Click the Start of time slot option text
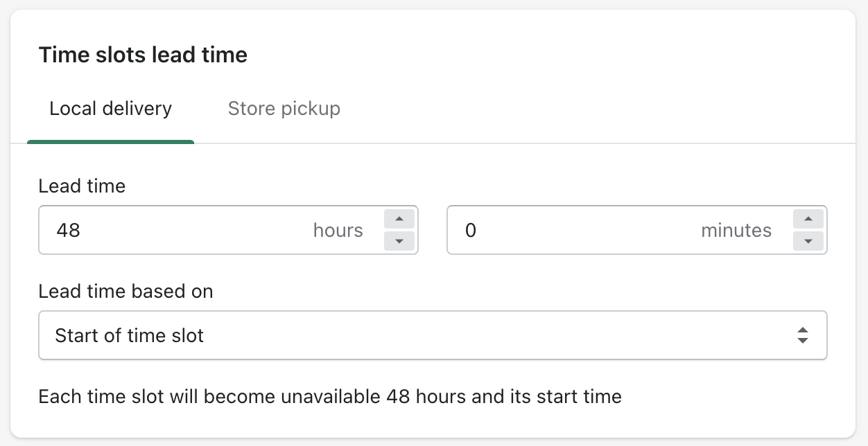This screenshot has height=446, width=868. (x=129, y=335)
